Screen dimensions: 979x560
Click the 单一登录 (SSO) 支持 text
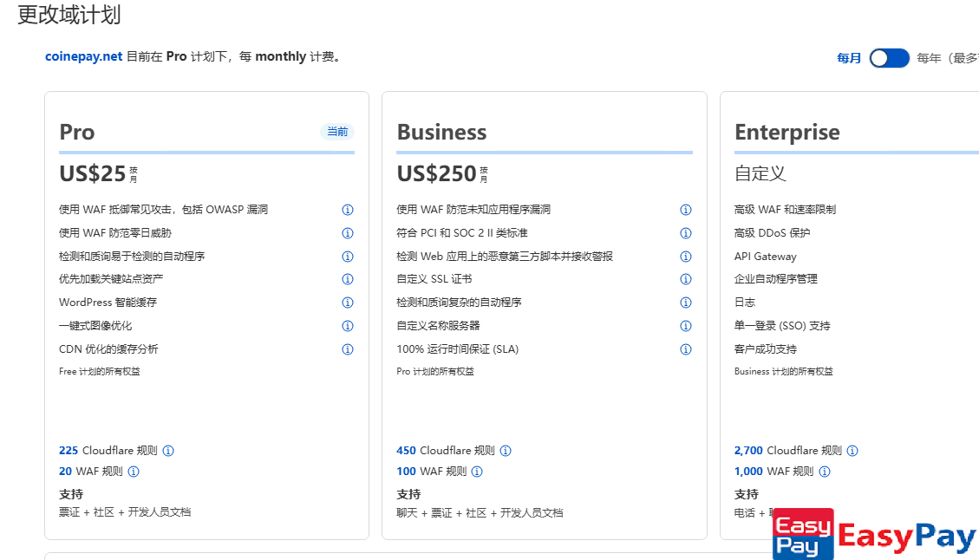click(782, 326)
